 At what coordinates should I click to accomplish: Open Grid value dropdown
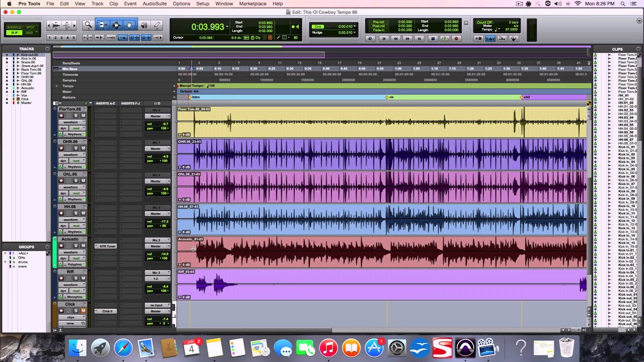point(355,27)
